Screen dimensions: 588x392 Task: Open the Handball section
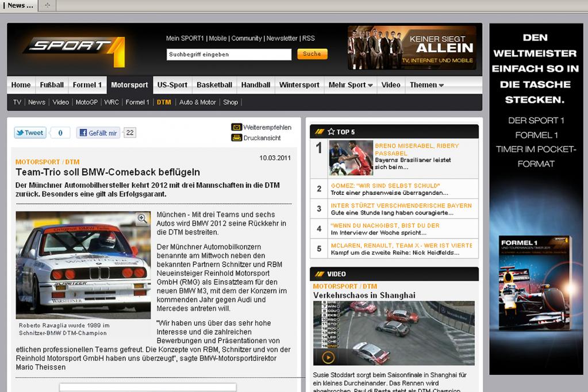[x=256, y=85]
